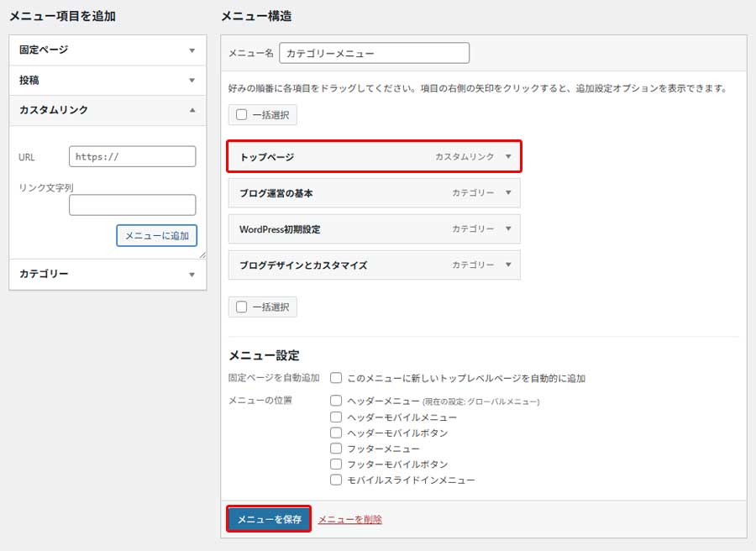Check the フッターメニュー location checkbox
Screen dimensions: 756x551
click(x=336, y=449)
